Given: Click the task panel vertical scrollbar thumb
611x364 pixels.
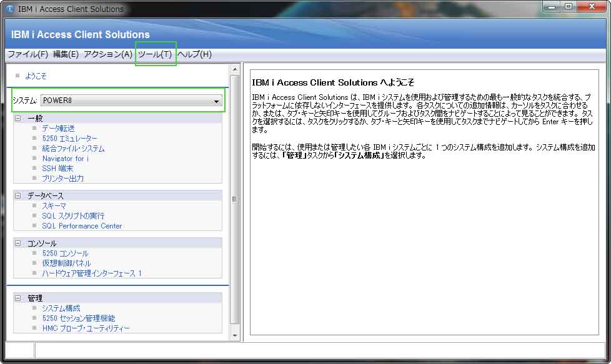Looking at the screenshot, I should [235, 199].
